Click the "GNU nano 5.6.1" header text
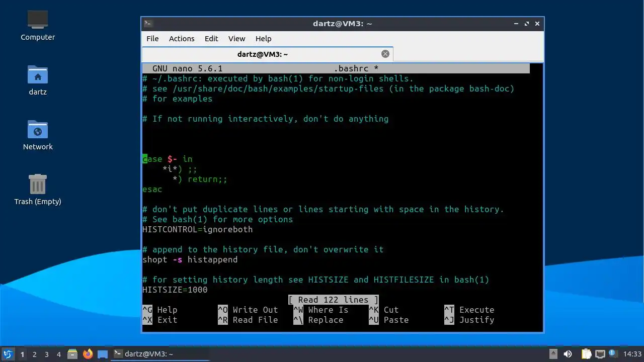Screen dimensions: 644x362 point(188,68)
